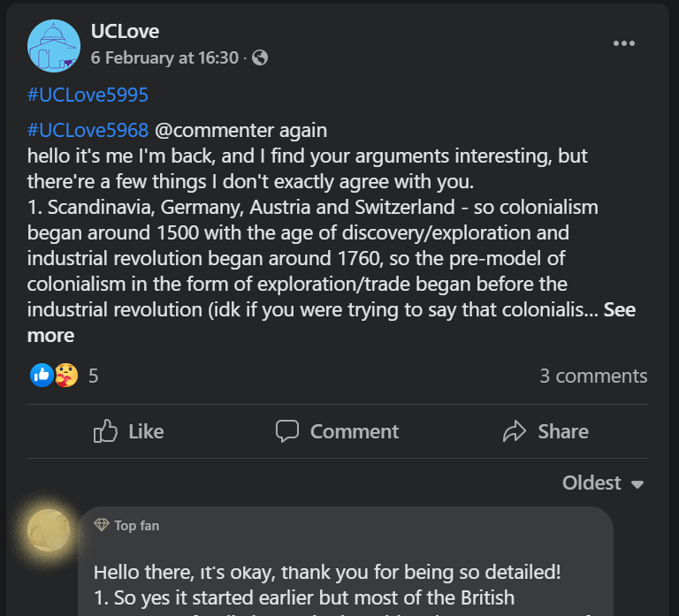Click the 6 February at 16:30 timestamp

coord(164,57)
